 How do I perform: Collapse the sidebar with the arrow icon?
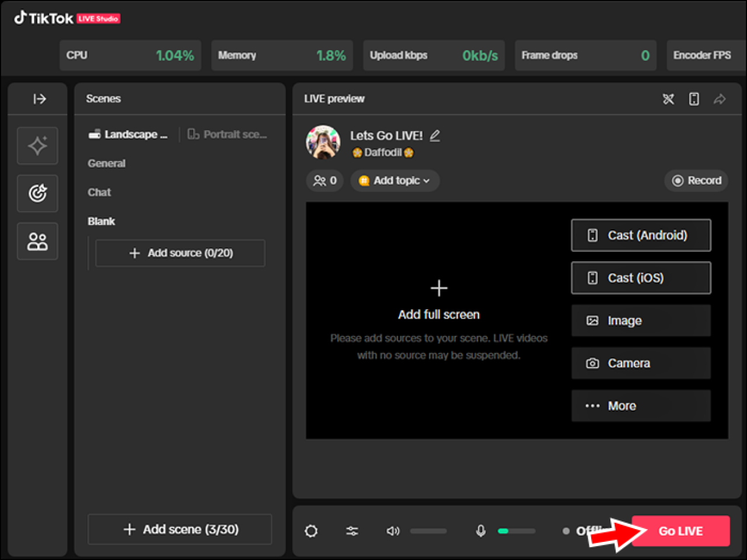tap(37, 99)
